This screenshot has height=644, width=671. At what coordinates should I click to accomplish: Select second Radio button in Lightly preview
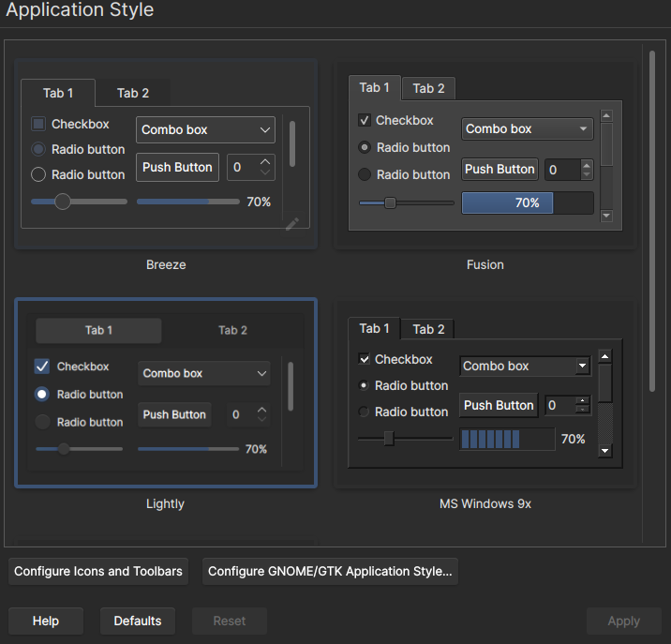[x=42, y=422]
